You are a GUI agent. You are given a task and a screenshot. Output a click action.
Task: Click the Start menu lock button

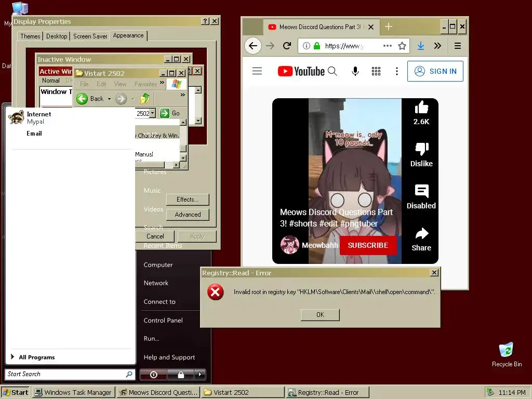click(x=181, y=375)
